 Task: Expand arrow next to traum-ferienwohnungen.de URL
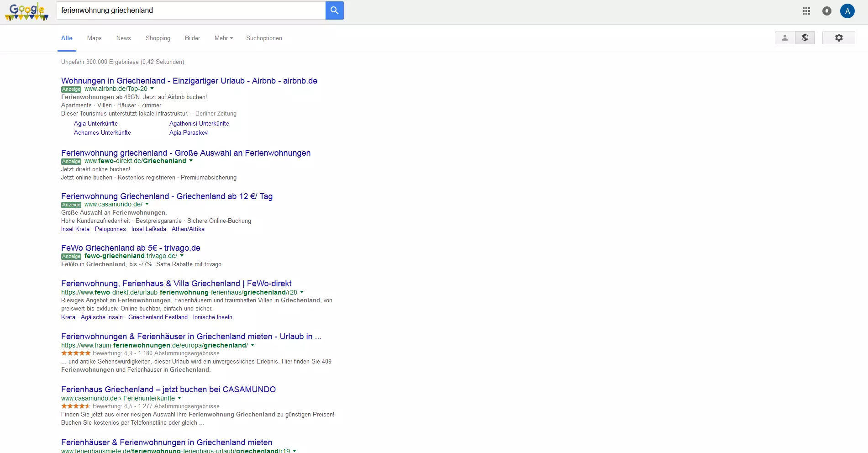click(253, 345)
